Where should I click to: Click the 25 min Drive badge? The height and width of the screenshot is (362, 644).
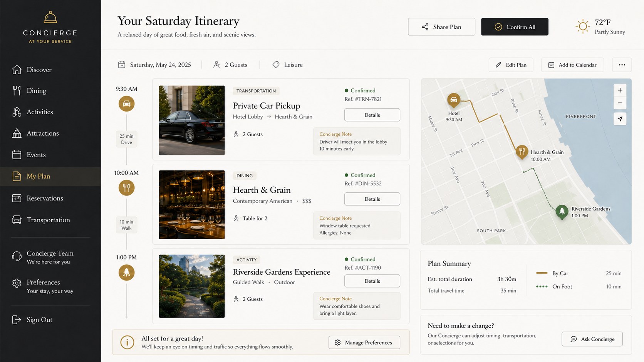[x=126, y=139]
